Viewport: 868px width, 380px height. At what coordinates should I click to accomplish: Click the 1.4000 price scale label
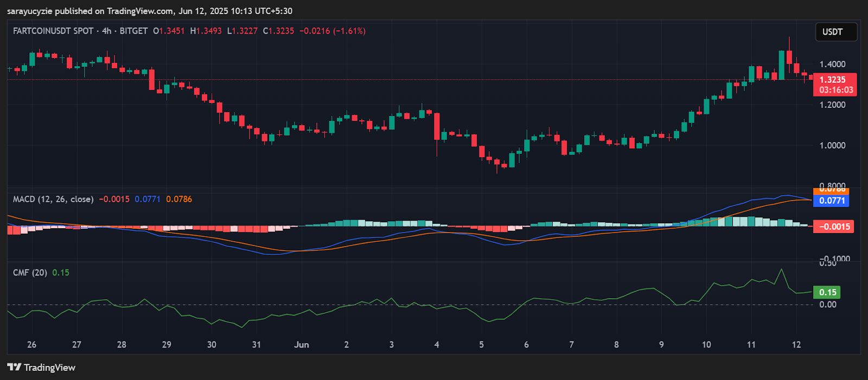(x=832, y=65)
